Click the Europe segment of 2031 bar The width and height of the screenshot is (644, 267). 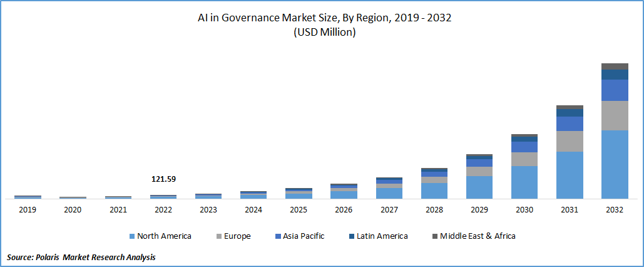click(570, 141)
